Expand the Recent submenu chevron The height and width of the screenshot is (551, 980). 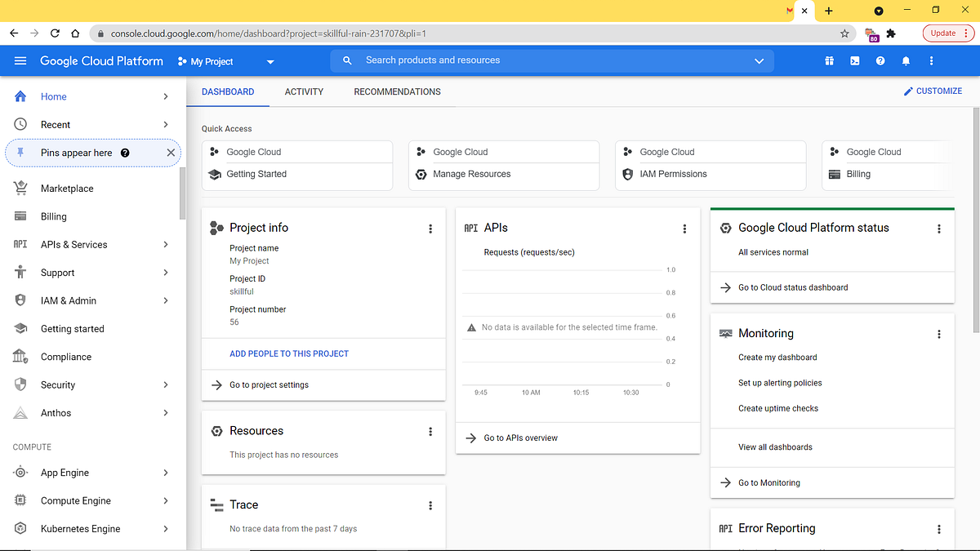166,124
